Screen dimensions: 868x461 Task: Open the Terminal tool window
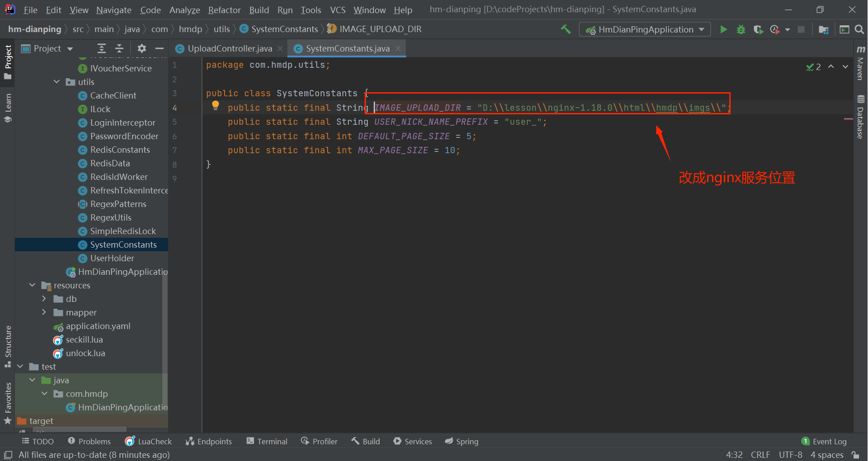pos(267,442)
